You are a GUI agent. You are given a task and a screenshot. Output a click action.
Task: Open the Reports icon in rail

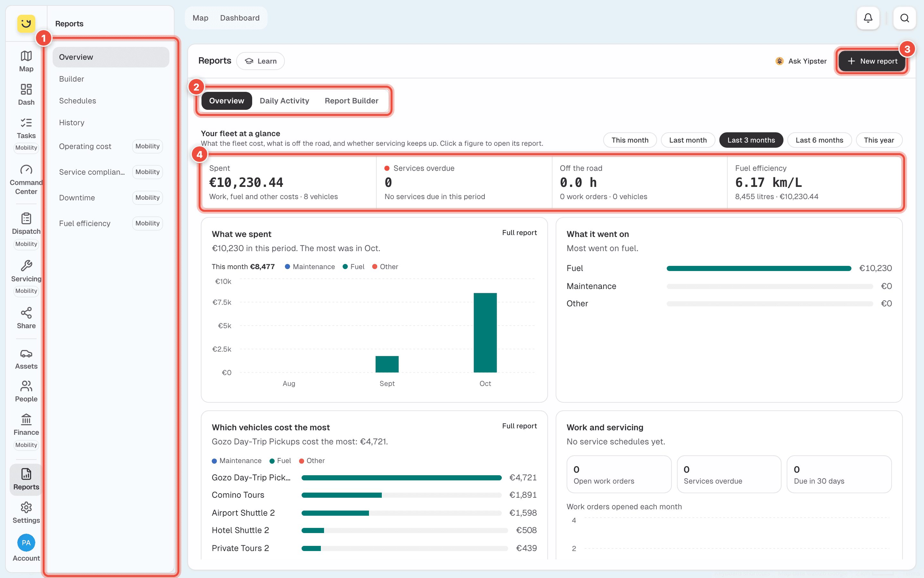click(x=26, y=474)
